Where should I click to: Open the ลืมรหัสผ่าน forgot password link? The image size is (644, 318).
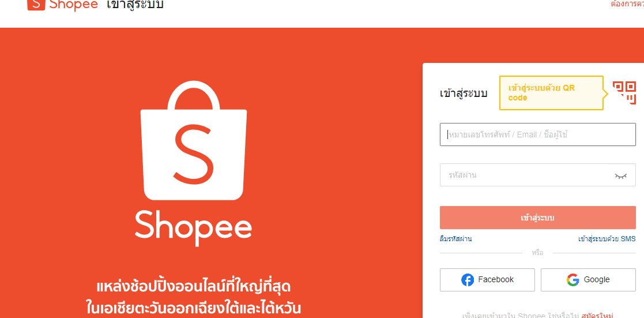[455, 239]
